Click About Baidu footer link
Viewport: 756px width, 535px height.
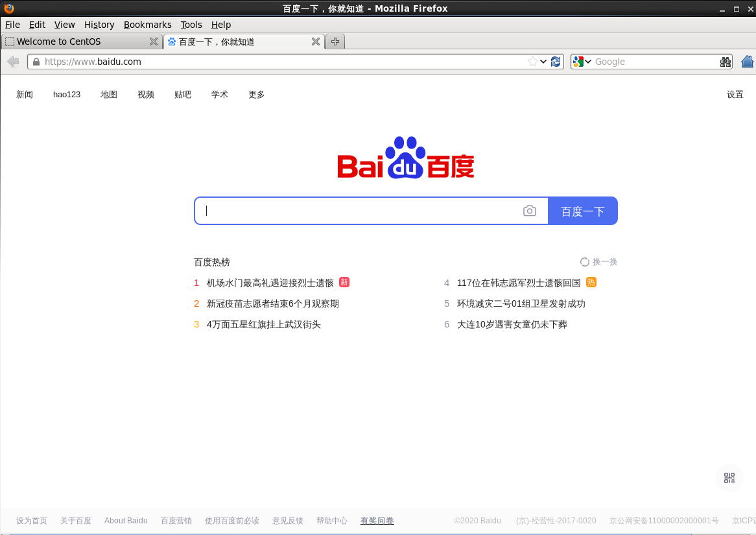[126, 521]
